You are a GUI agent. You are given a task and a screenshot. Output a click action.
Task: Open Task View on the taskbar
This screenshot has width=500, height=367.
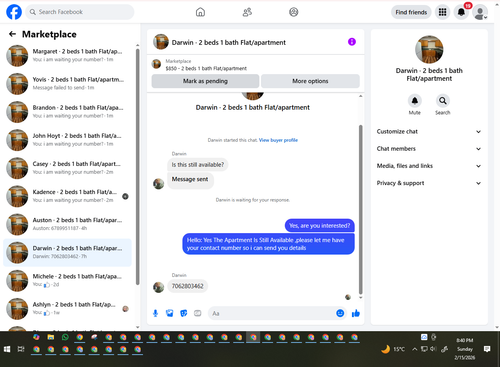click(21, 349)
